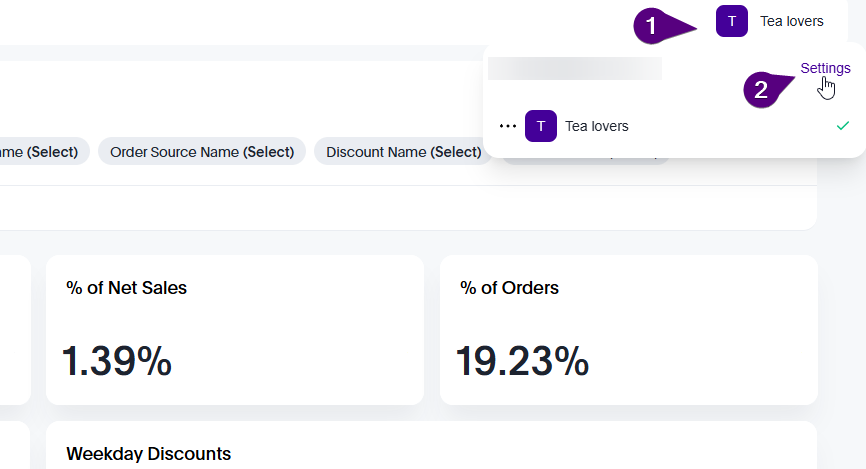The image size is (866, 469).
Task: Click the 1.39% net sales value
Action: point(116,361)
